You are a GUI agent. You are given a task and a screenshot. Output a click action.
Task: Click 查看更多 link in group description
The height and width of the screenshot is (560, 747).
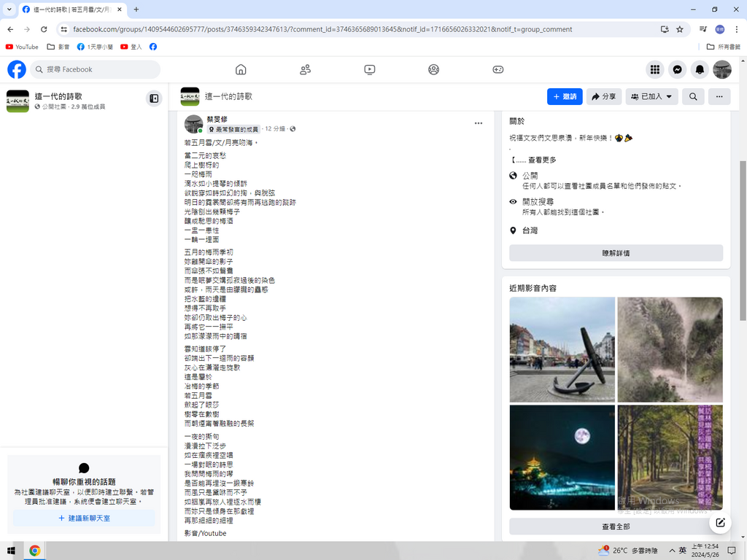point(541,160)
